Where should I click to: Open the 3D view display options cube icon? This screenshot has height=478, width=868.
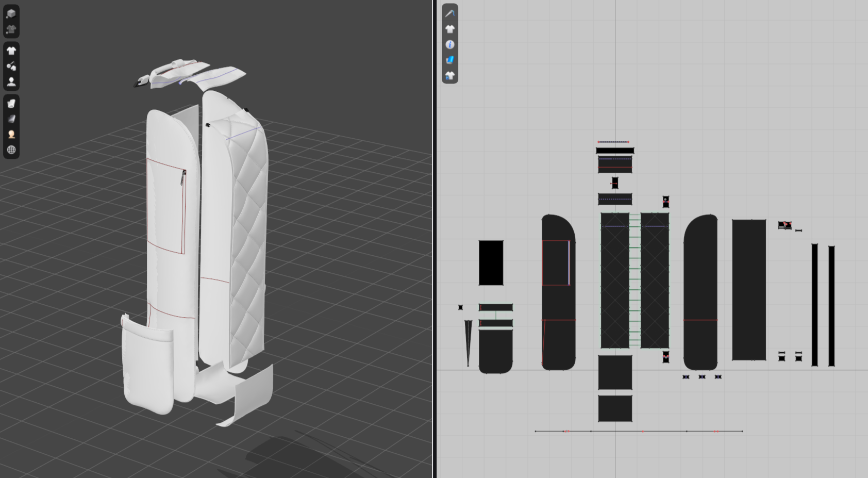tap(11, 14)
